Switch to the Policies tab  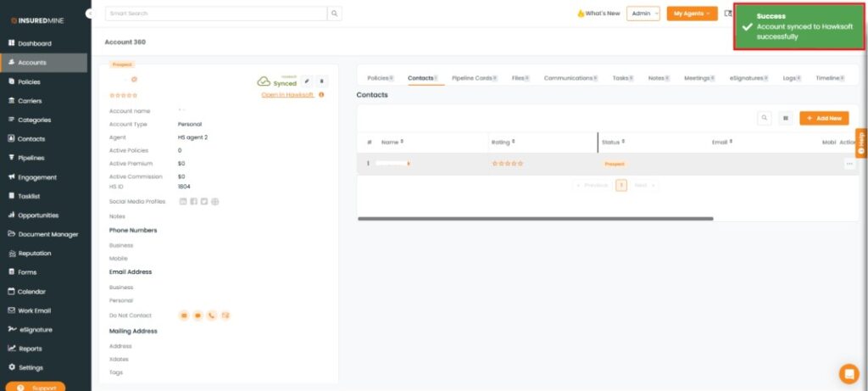click(381, 78)
